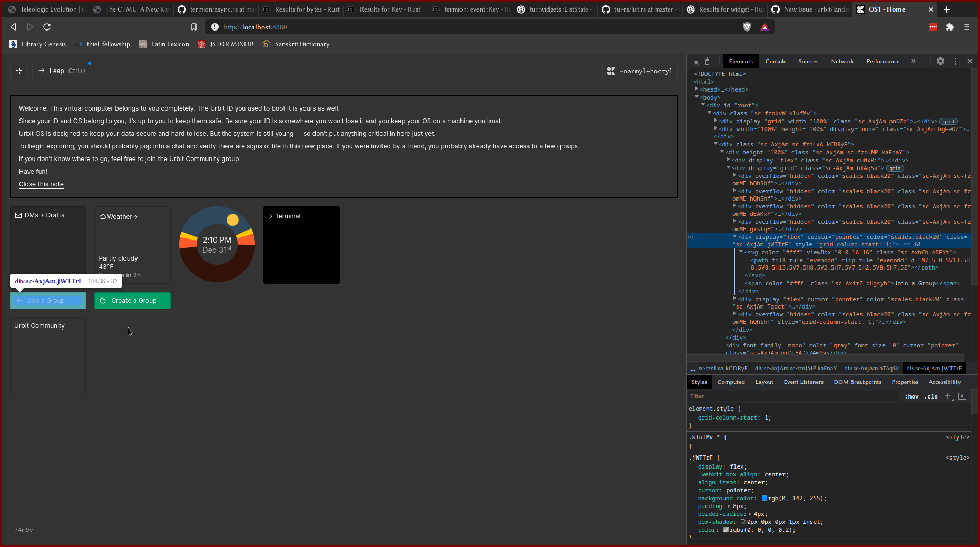Switch to the Network tab in DevTools
980x547 pixels.
(x=842, y=61)
